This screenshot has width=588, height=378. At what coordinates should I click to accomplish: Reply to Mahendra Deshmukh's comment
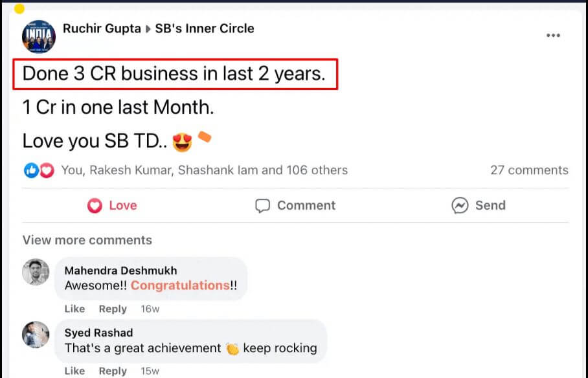point(113,309)
